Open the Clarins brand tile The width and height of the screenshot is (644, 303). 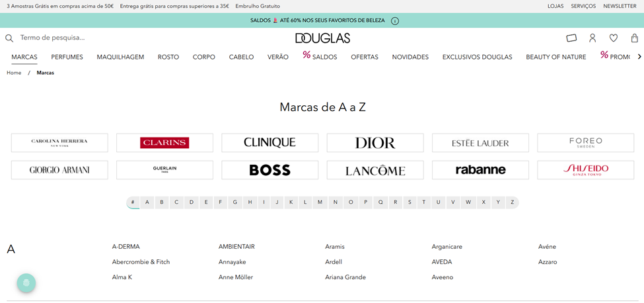click(164, 143)
